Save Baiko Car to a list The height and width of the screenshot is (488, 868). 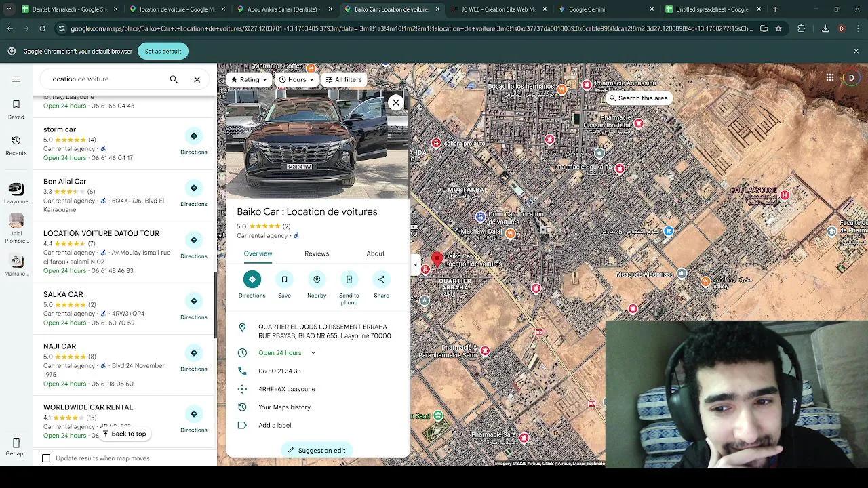pyautogui.click(x=284, y=285)
